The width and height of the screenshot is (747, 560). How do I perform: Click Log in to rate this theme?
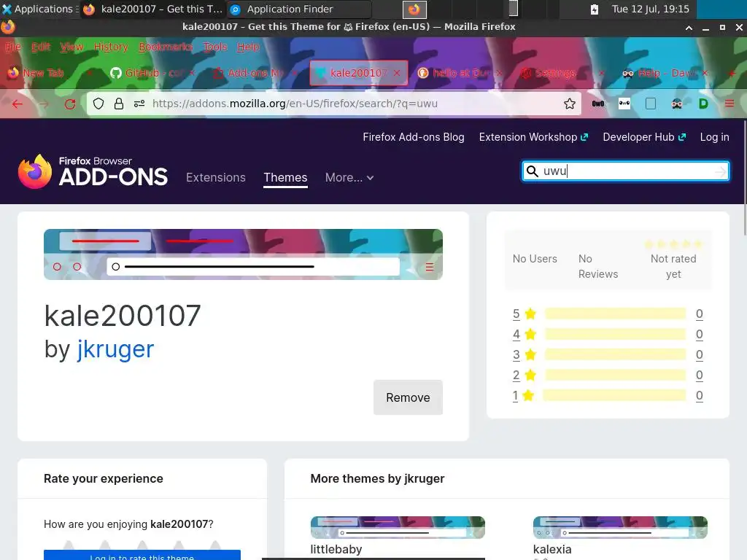142,556
